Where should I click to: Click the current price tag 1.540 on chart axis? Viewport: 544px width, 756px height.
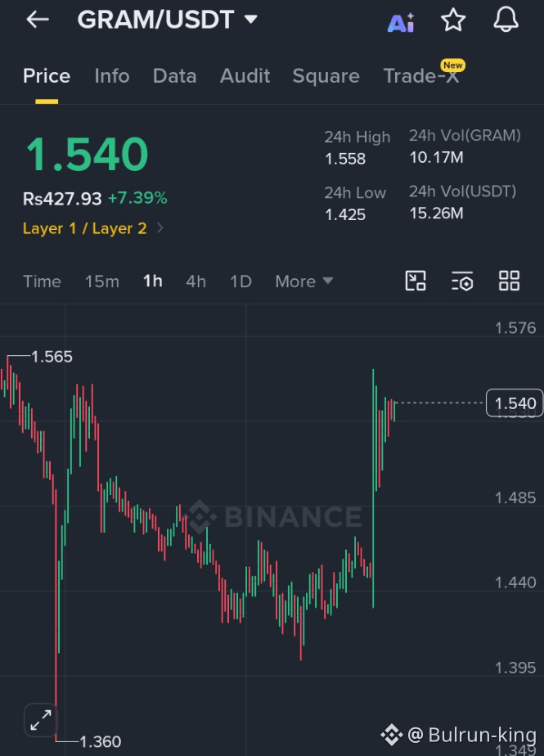[515, 403]
